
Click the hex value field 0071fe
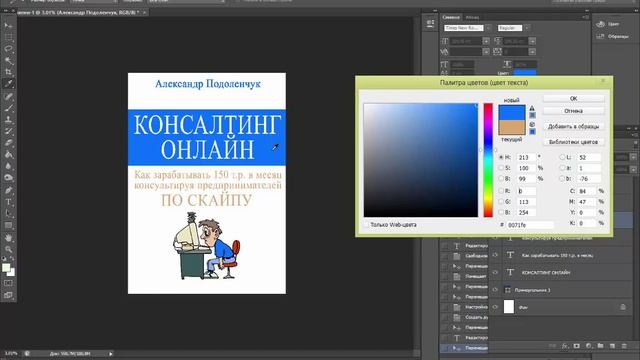pos(530,225)
